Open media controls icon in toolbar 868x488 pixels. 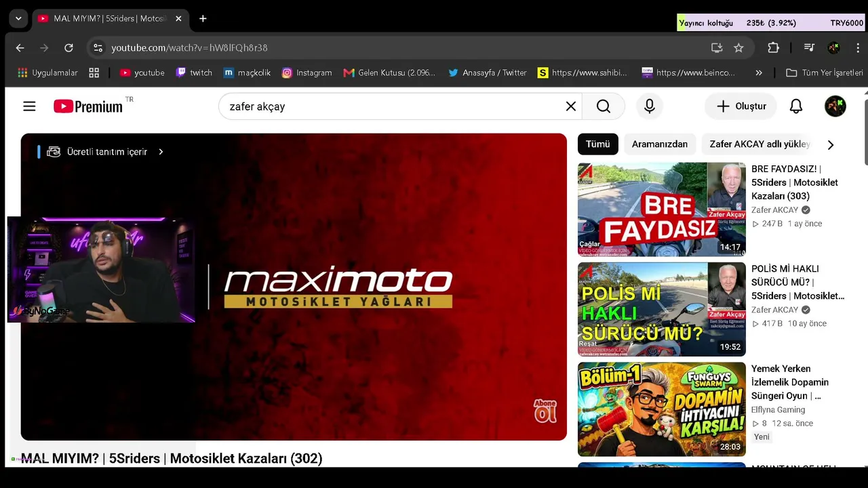click(x=809, y=47)
